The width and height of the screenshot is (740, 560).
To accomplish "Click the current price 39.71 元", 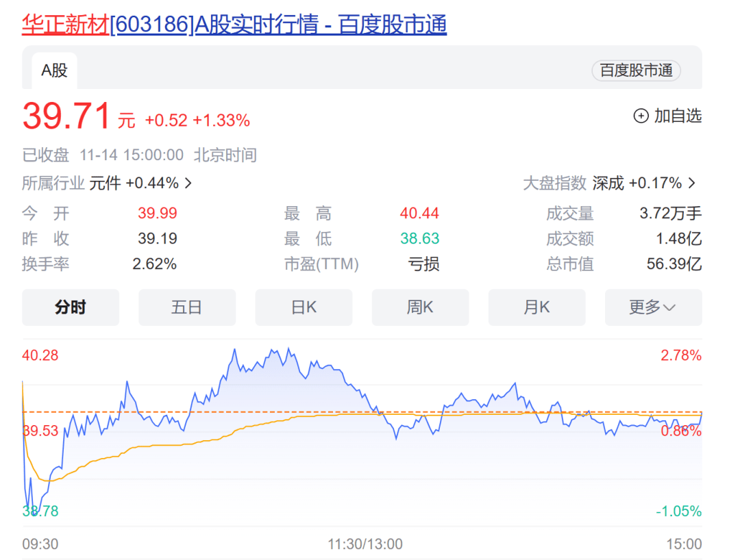I will (x=66, y=116).
